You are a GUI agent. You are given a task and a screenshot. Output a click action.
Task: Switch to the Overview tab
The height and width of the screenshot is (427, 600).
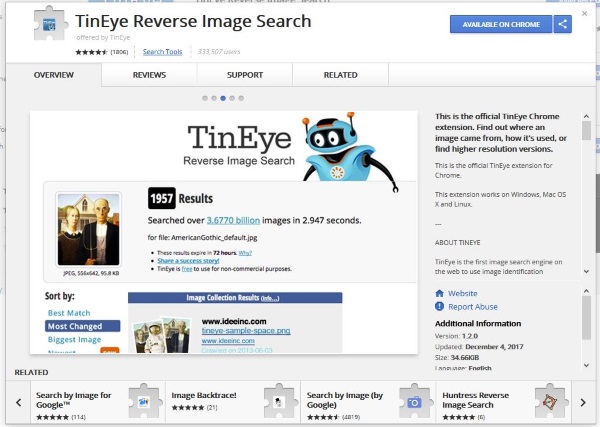[54, 75]
